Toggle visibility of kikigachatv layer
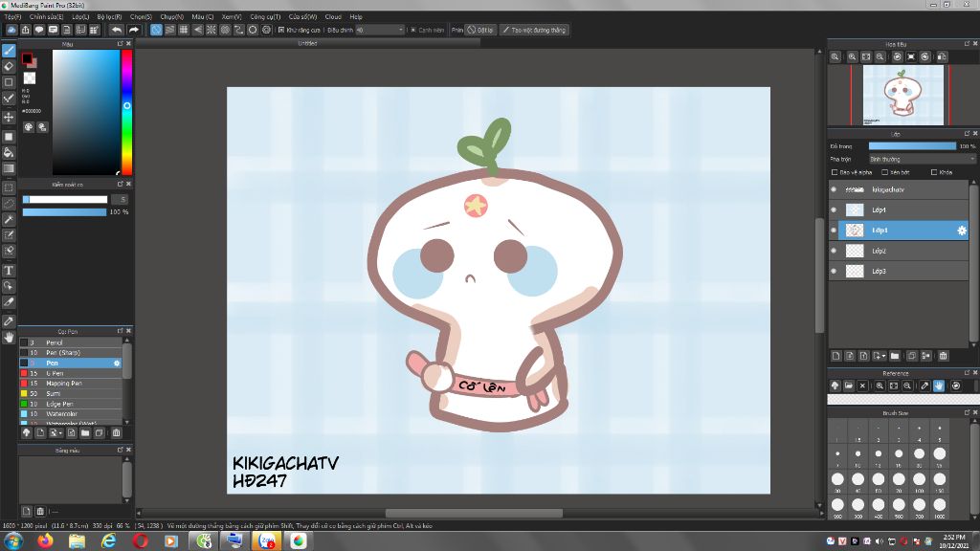980x551 pixels. point(834,189)
